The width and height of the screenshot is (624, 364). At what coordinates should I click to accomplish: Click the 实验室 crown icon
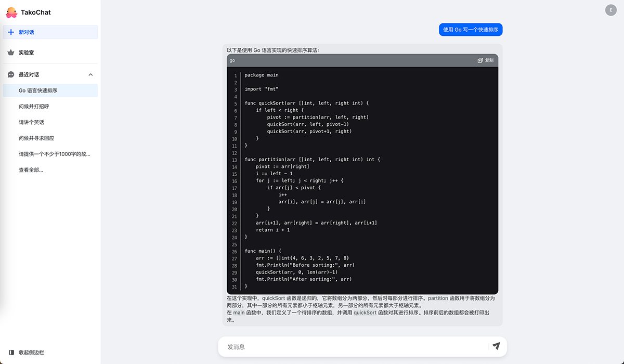[11, 53]
